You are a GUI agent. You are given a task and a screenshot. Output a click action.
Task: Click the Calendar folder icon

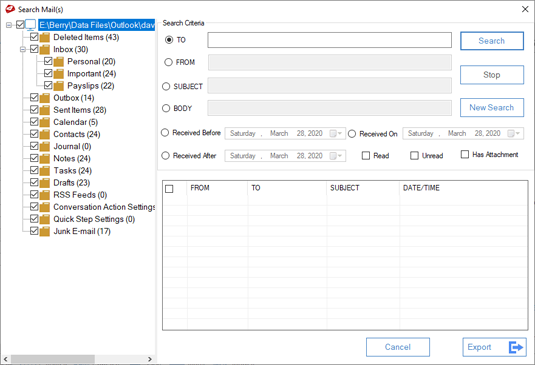coord(45,122)
